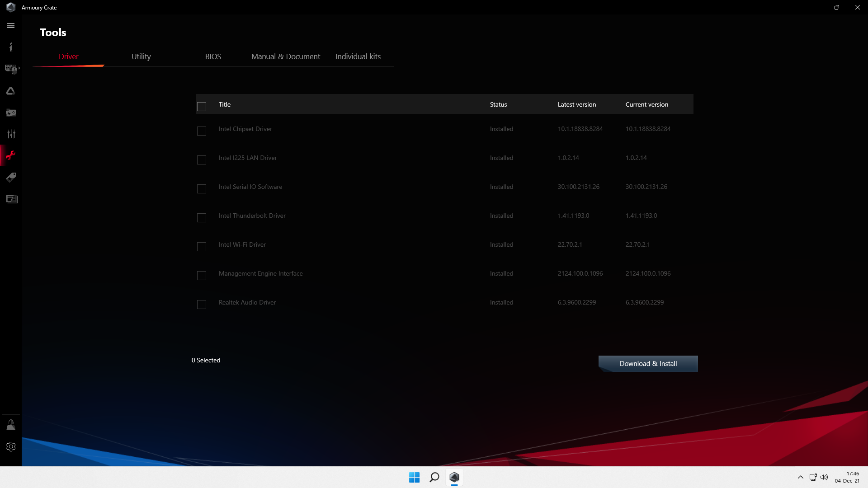Open the Manual & Document tab
Viewport: 868px width, 488px height.
[x=285, y=56]
